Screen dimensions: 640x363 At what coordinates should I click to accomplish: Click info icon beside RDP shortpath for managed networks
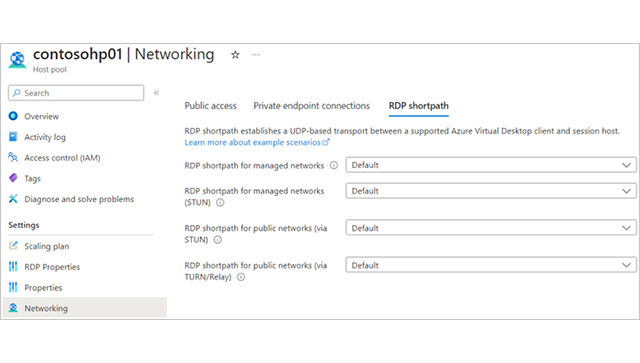click(334, 165)
